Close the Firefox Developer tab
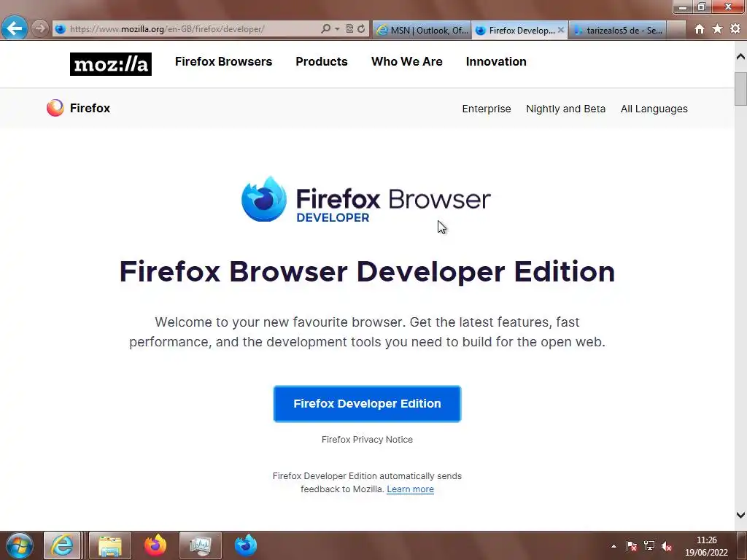 (x=561, y=30)
